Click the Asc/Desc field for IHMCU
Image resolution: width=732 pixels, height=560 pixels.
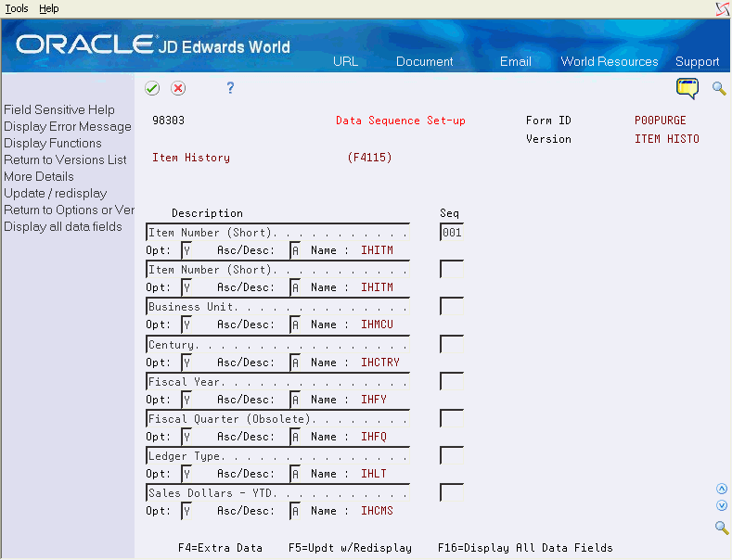click(295, 325)
